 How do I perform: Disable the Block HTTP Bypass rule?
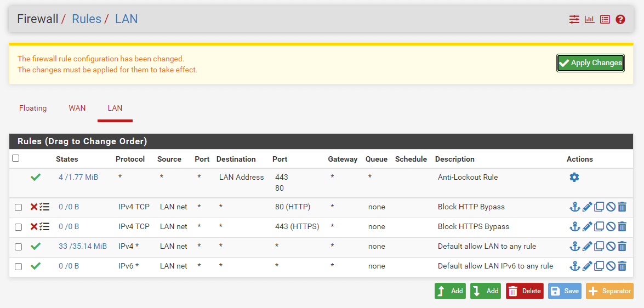[611, 207]
